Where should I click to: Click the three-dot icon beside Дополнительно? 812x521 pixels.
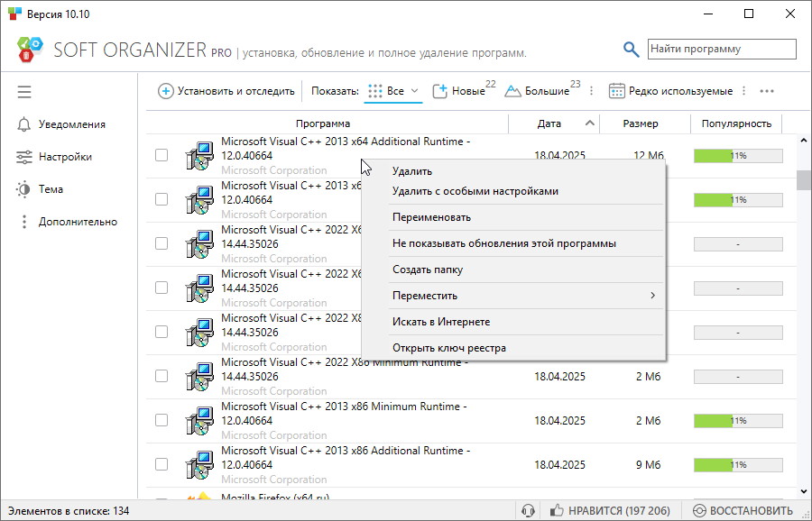click(23, 222)
